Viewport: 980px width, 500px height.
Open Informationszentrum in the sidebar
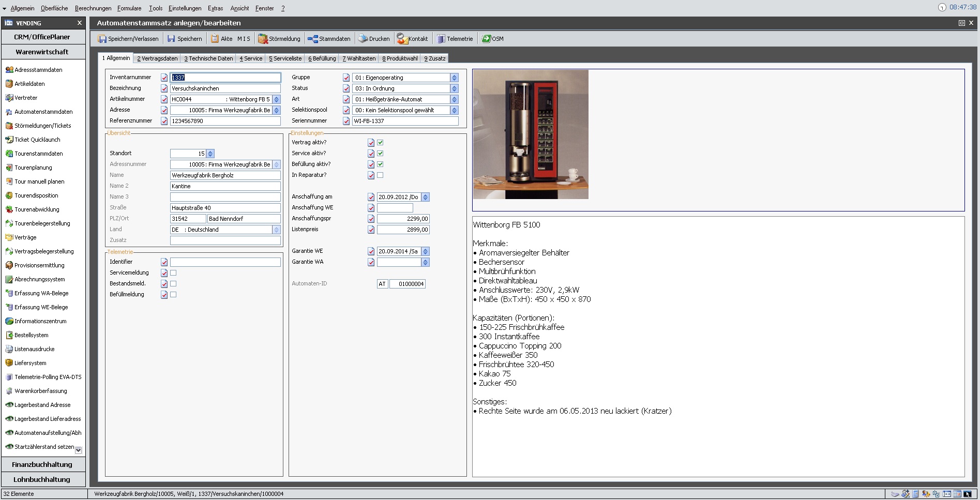point(40,321)
